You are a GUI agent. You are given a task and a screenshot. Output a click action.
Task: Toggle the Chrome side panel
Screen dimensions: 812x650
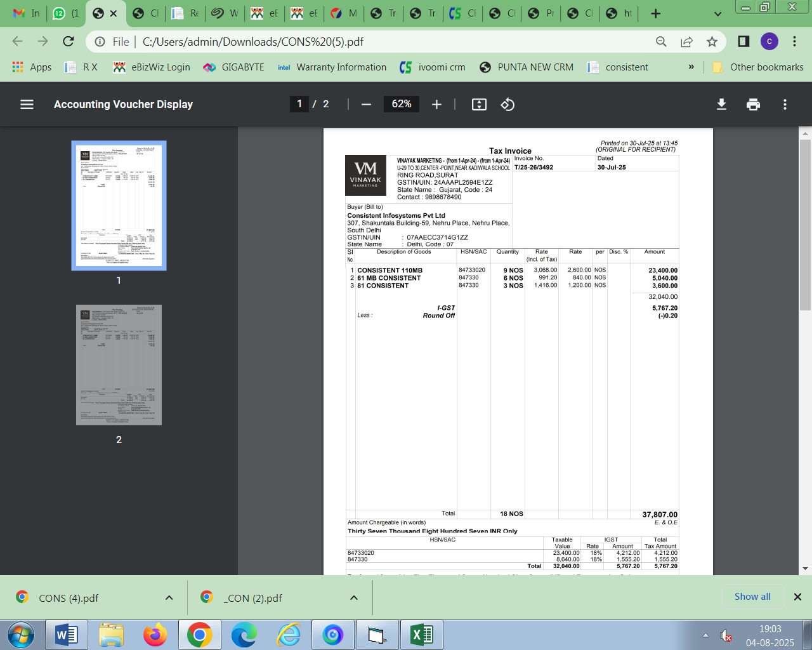click(743, 42)
